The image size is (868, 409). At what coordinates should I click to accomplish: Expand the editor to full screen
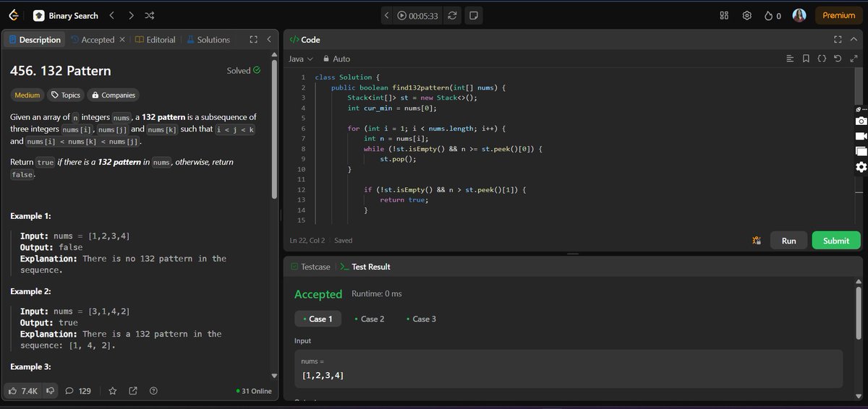854,59
